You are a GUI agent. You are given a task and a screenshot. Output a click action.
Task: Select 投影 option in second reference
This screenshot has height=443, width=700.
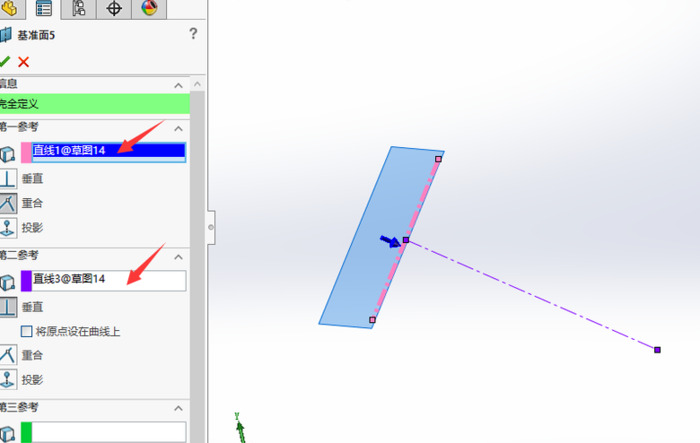click(x=8, y=379)
